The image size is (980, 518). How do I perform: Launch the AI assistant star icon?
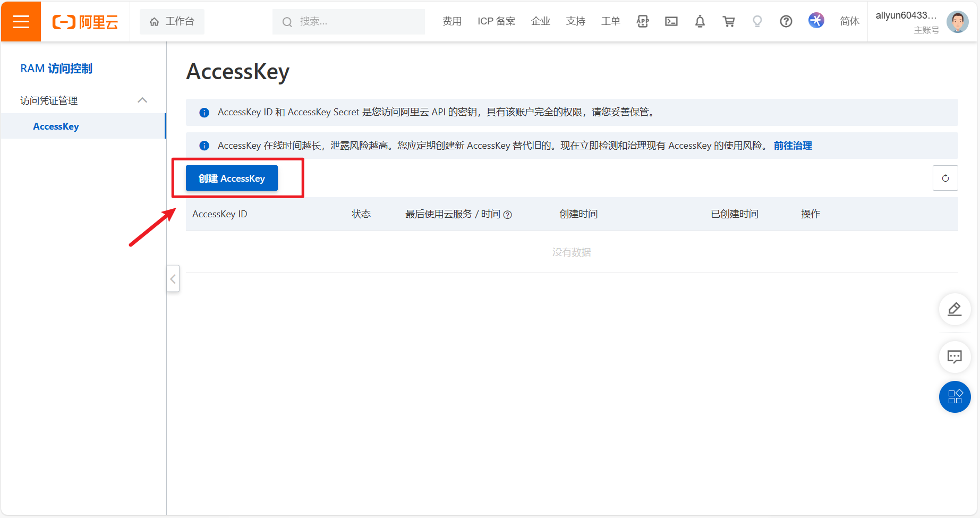816,20
